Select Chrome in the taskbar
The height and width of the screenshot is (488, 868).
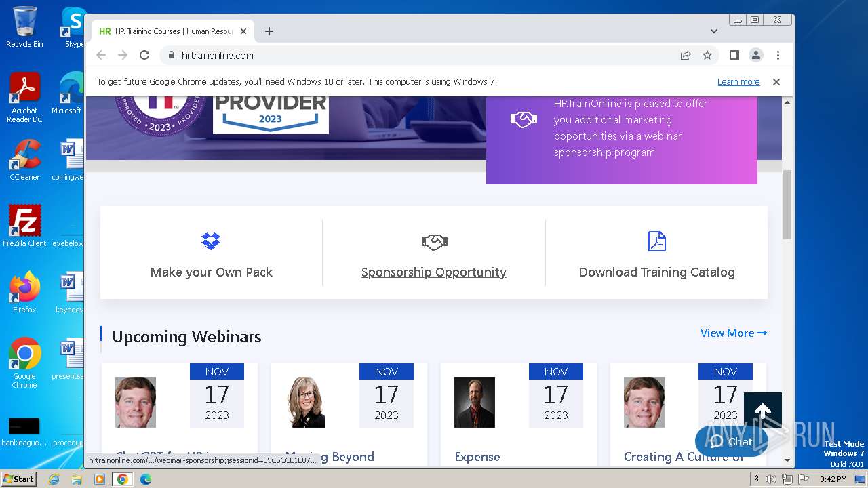[x=123, y=479]
